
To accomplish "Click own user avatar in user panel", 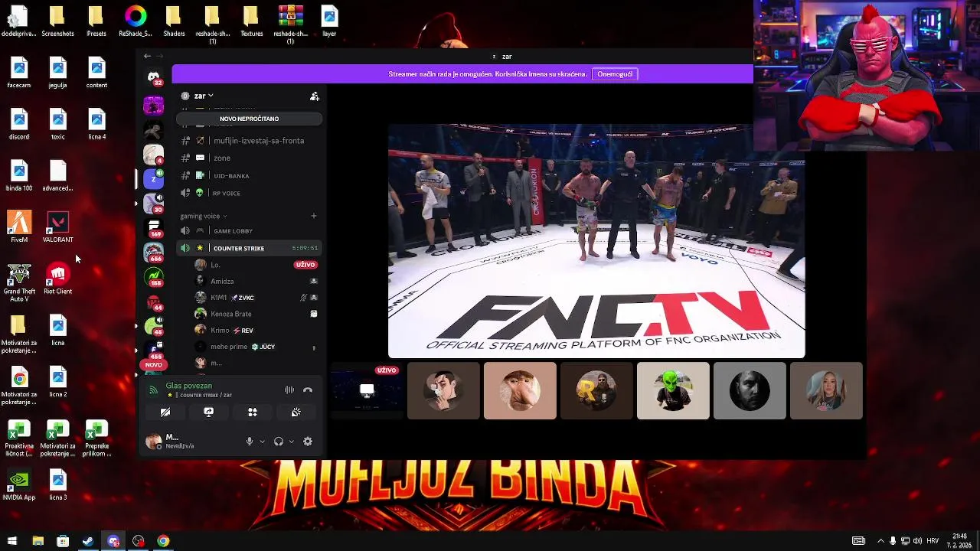I will click(154, 442).
